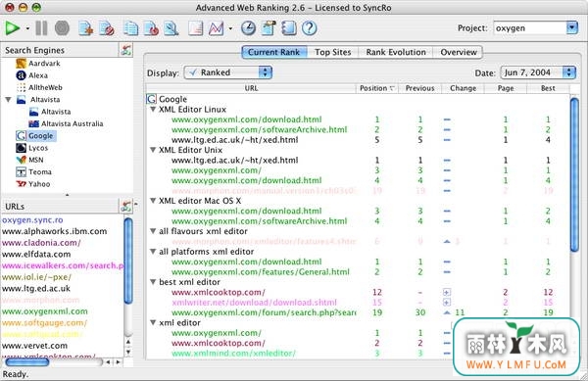The height and width of the screenshot is (381, 588).
Task: Sort by the Position column header
Action: (x=376, y=88)
